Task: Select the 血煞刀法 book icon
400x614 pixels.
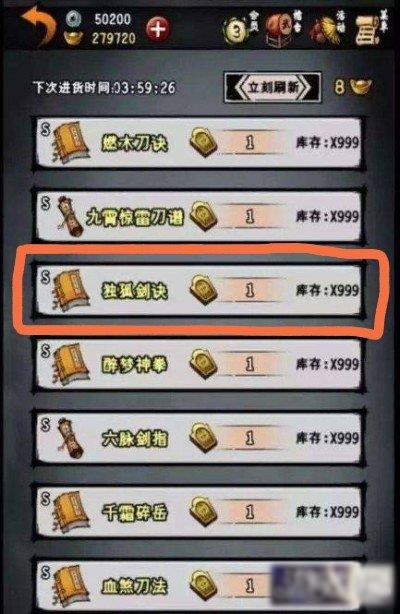Action: point(71,586)
